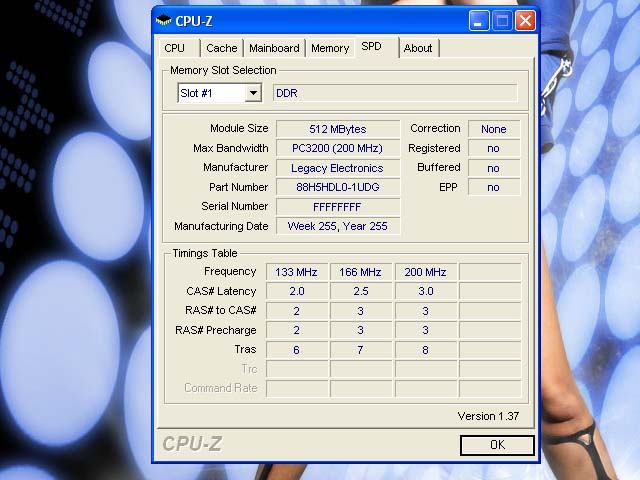This screenshot has height=480, width=640.
Task: Click CAS# Latency value 2.5
Action: coord(361,291)
